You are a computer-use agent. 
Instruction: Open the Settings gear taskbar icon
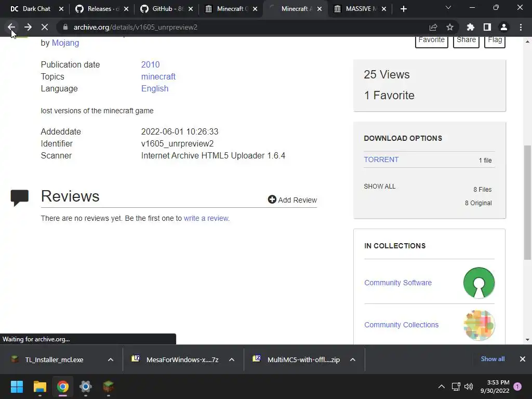(x=86, y=387)
